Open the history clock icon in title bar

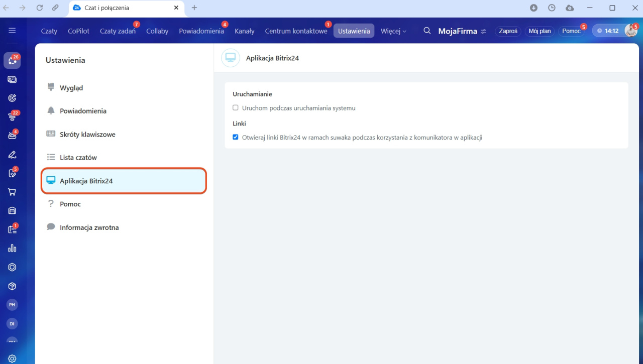(552, 8)
